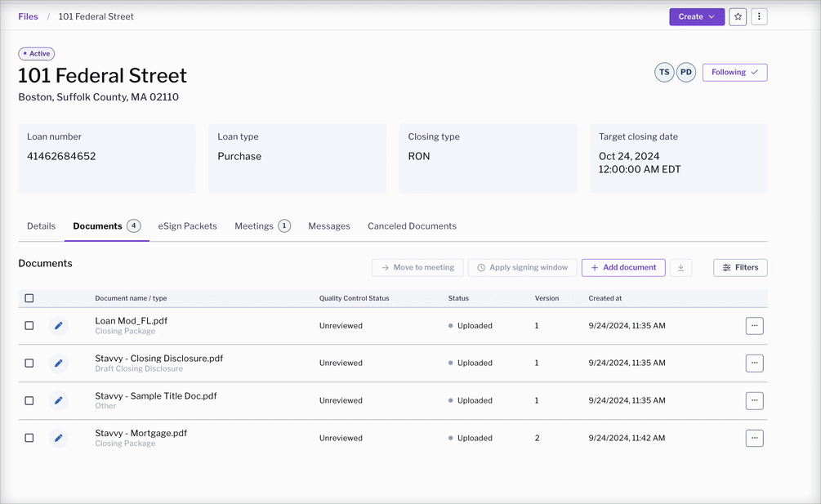821x504 pixels.
Task: Open more options for Sample Title Doc.pdf row
Action: tap(755, 400)
